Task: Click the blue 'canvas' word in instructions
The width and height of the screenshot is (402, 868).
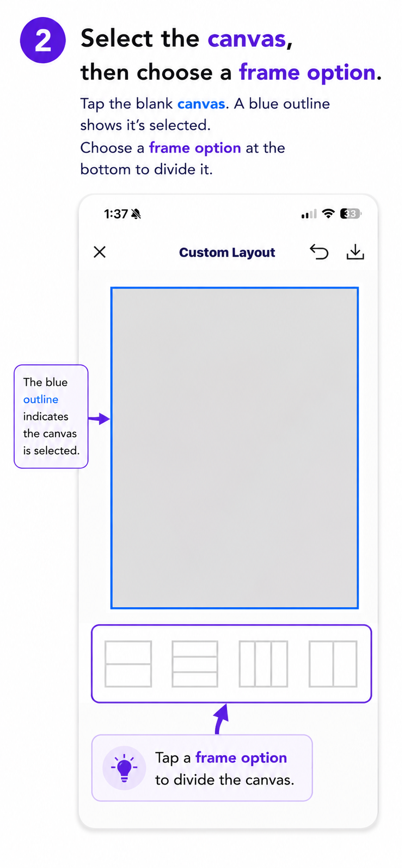Action: [201, 104]
